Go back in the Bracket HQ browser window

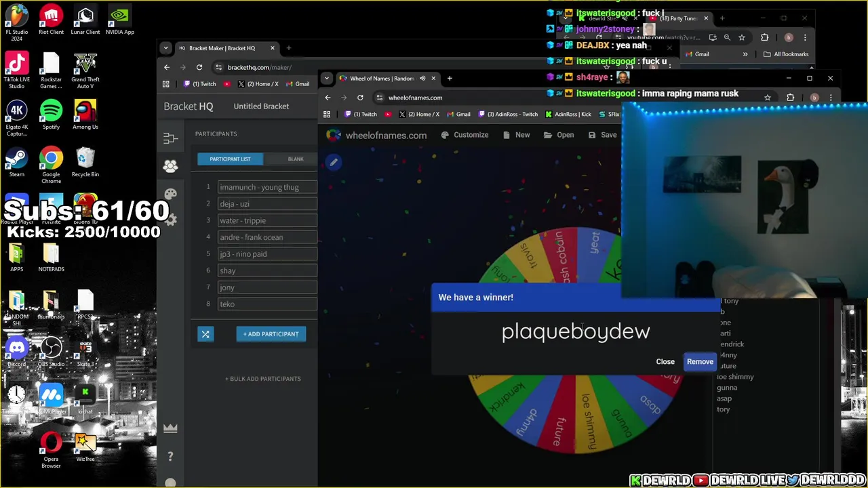[167, 67]
